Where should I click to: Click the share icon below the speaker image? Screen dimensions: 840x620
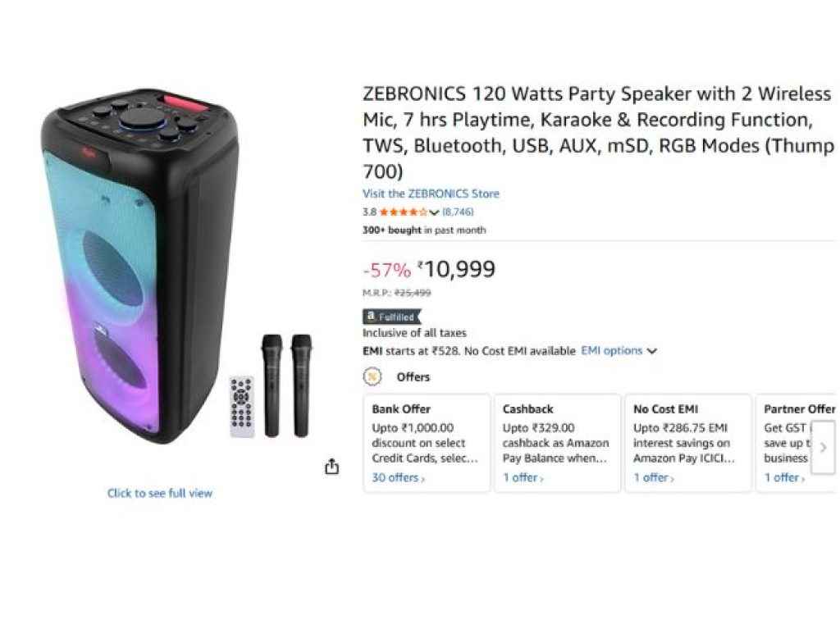click(332, 466)
